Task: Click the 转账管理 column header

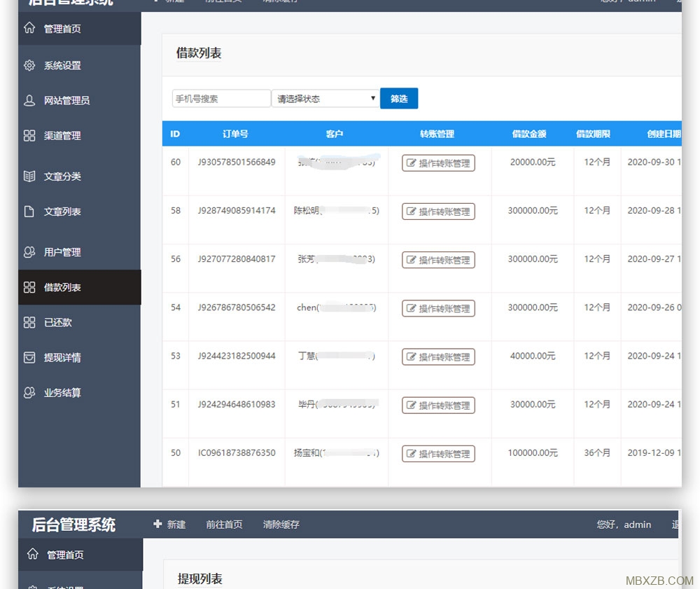Action: (437, 134)
